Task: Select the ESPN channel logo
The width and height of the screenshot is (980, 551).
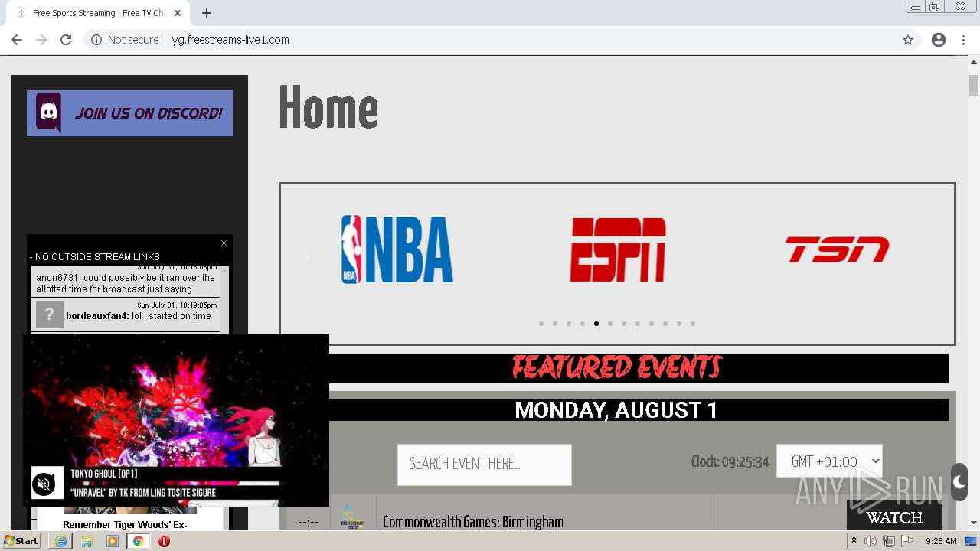Action: click(x=617, y=249)
